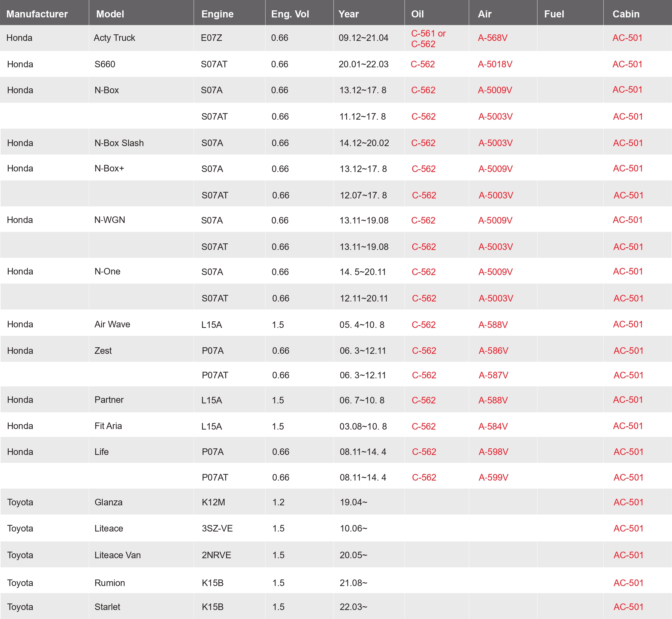This screenshot has height=619, width=672.
Task: Open cabin filter AC-501 in Glanza row
Action: point(628,502)
